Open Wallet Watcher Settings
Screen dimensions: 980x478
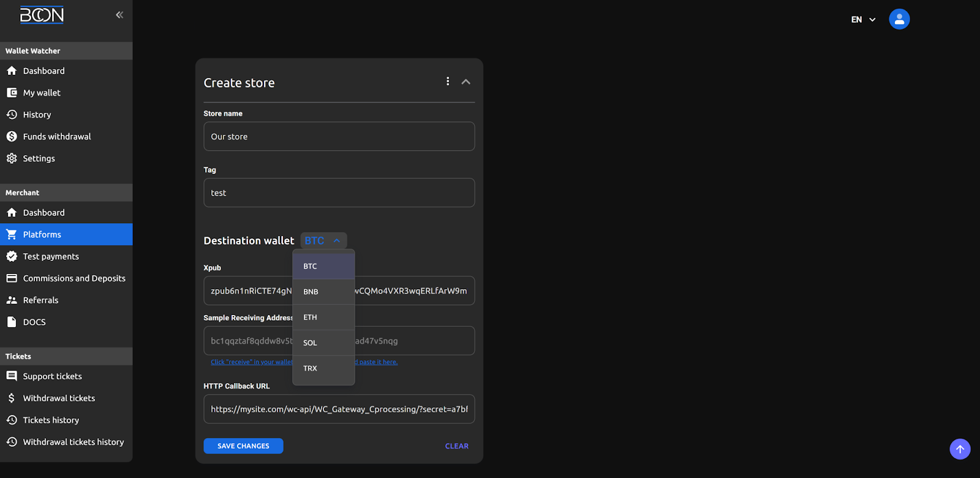(39, 159)
